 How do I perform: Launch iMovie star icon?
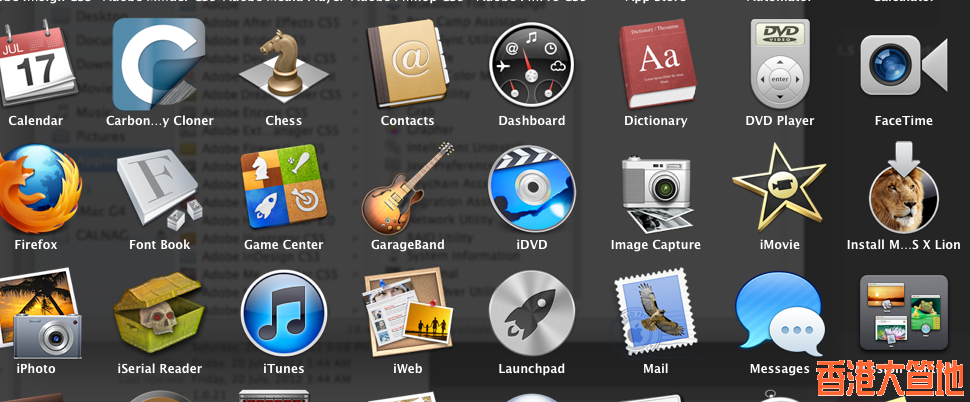[779, 187]
